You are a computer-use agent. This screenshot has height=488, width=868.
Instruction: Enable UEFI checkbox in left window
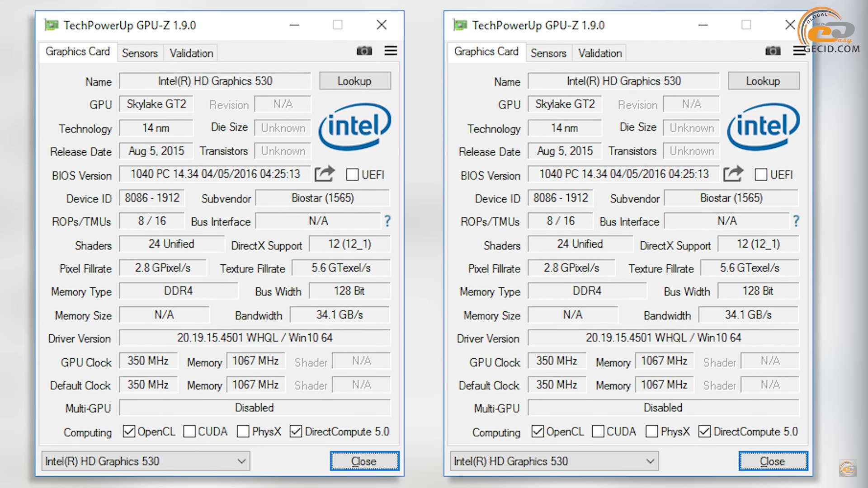(x=353, y=174)
